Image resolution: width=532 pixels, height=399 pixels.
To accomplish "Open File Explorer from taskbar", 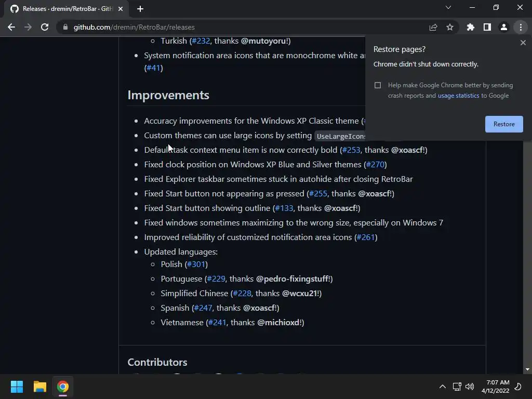I will (x=39, y=387).
